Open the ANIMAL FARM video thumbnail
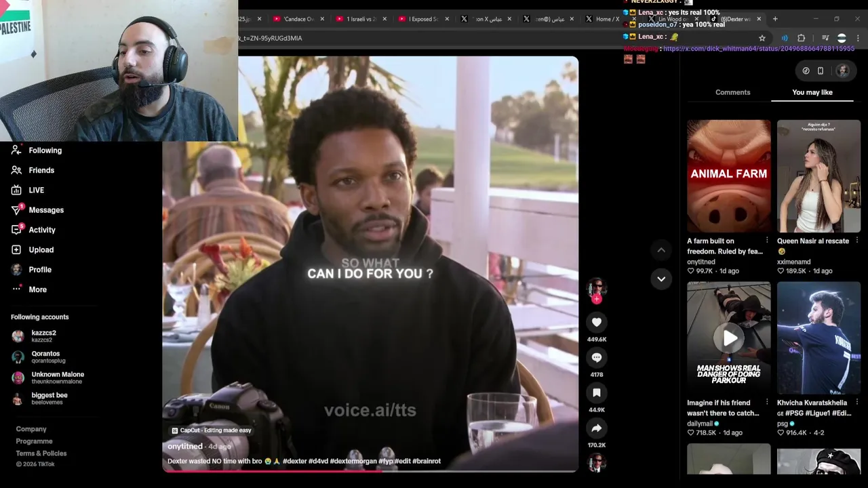 tap(728, 176)
